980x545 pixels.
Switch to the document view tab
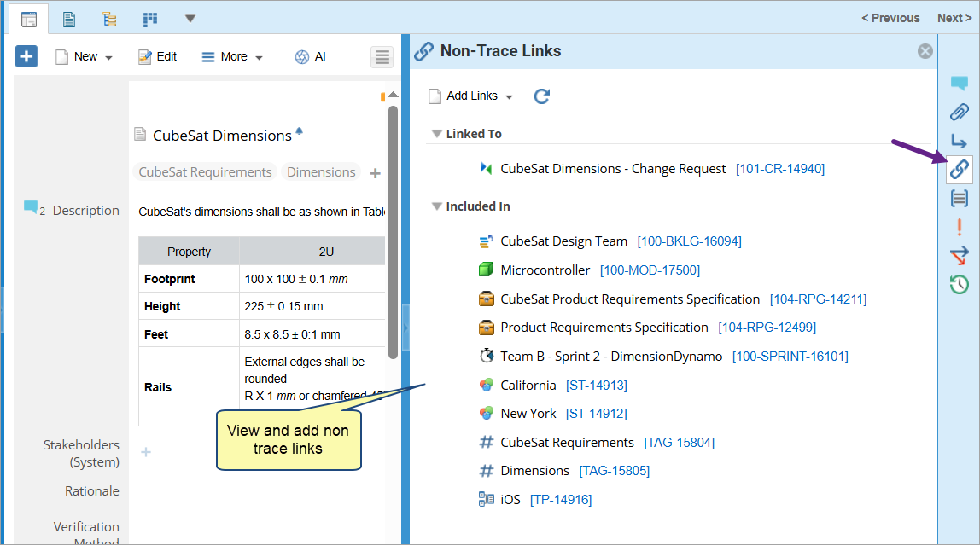pos(69,18)
